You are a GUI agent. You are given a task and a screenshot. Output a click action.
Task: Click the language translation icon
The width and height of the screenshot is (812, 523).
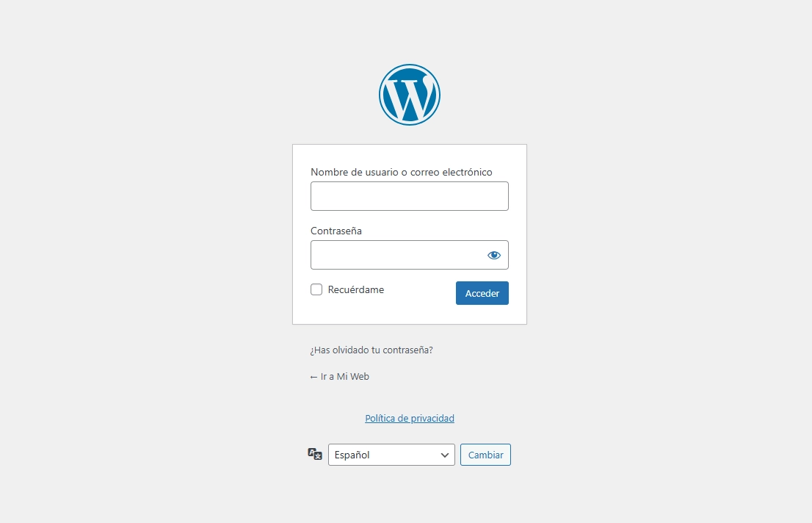point(315,454)
